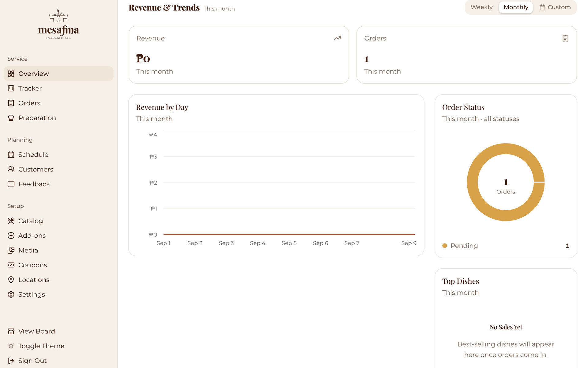588x368 pixels.
Task: Click the Coupons ticket icon
Action: pyautogui.click(x=11, y=265)
